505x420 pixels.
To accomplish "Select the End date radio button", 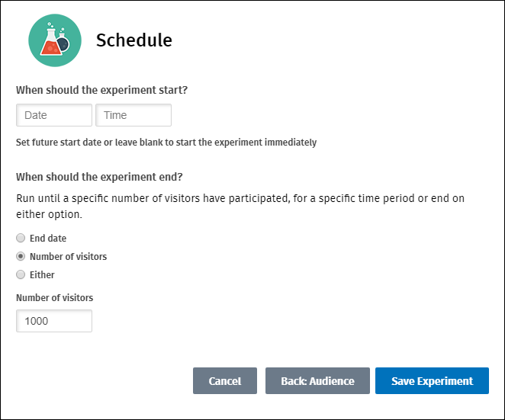I will (x=21, y=239).
